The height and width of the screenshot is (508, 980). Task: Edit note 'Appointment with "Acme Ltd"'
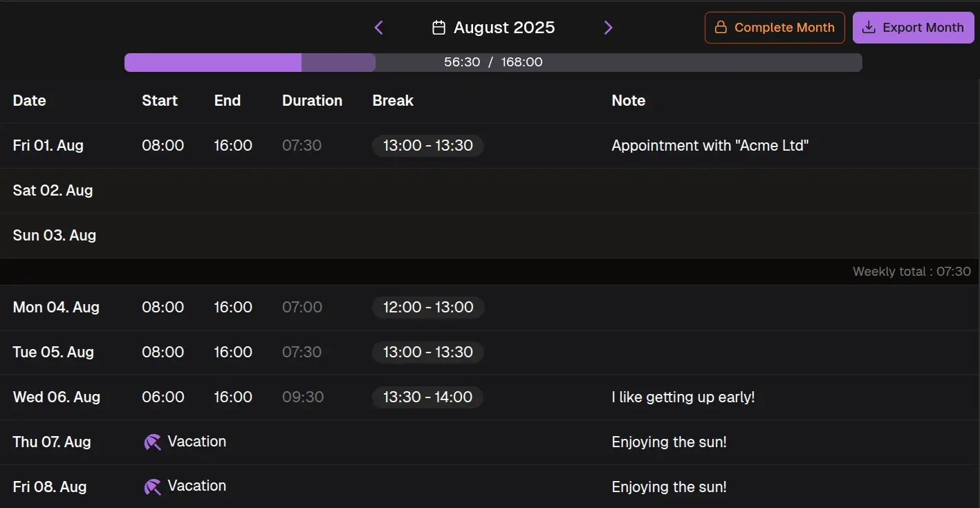pyautogui.click(x=710, y=146)
